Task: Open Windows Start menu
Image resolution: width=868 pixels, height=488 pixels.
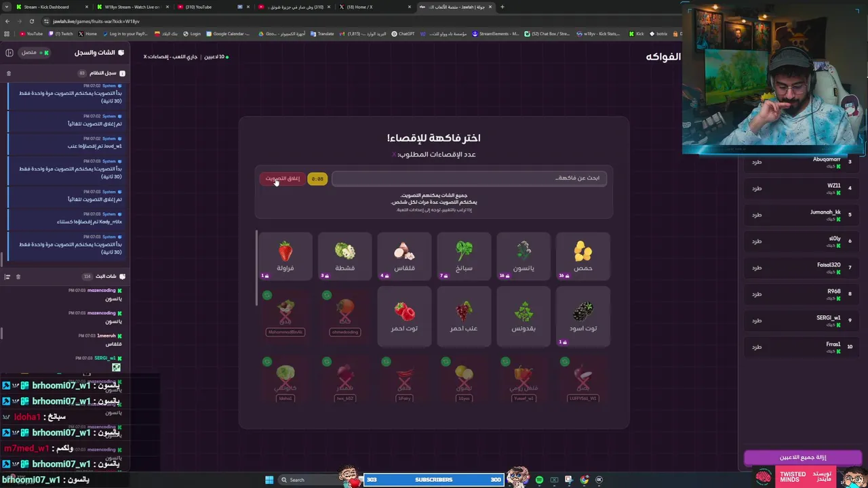Action: [269, 480]
